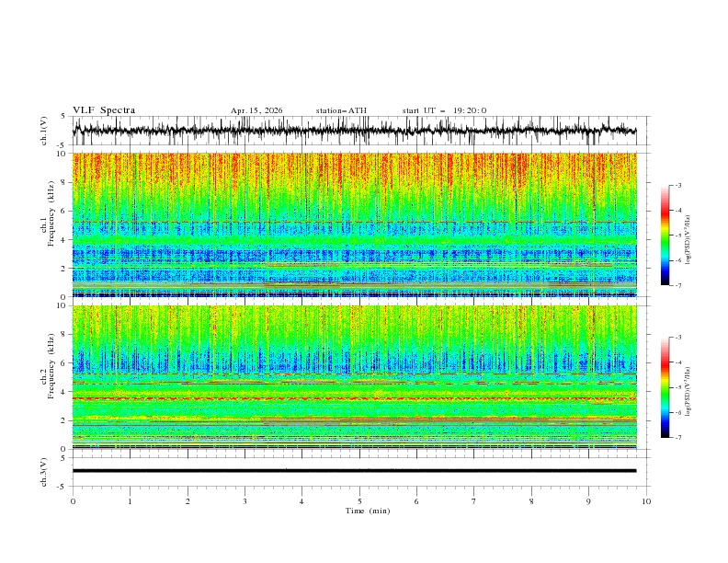Viewport: 728px width, 563px height.
Task: Click the "-3" tick on ch.1 color bar
Action: click(x=678, y=185)
